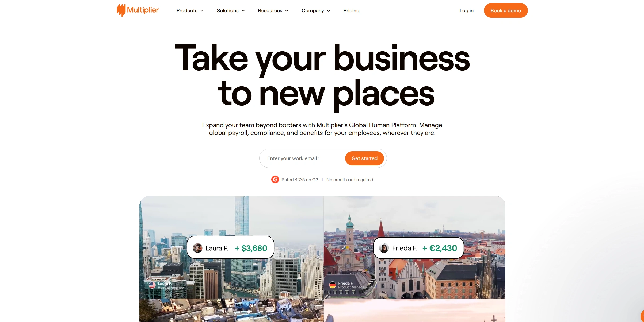Screen dimensions: 644x322
Task: Click the Log in link
Action: [x=466, y=11]
